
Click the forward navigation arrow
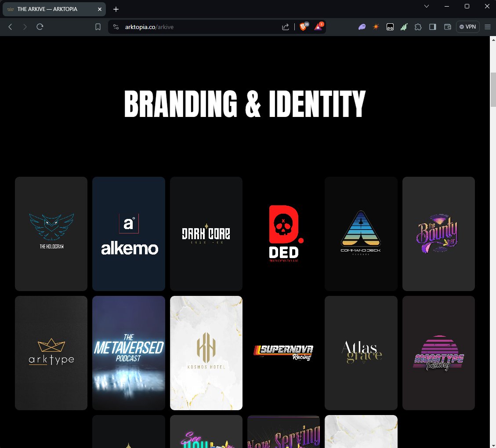[x=25, y=27]
